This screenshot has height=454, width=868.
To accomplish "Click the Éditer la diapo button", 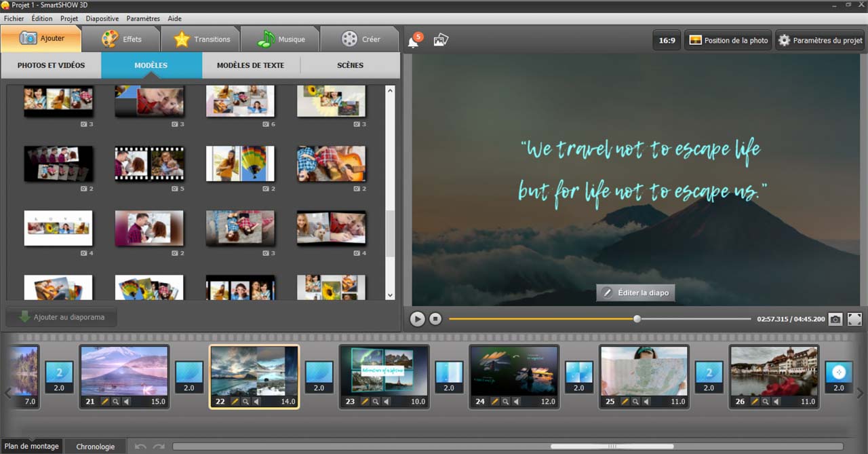I will click(x=635, y=292).
